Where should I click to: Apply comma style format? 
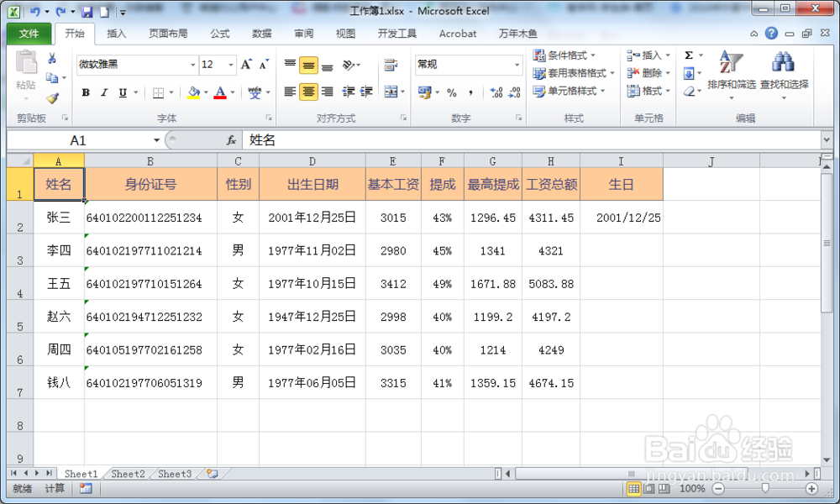pyautogui.click(x=470, y=92)
